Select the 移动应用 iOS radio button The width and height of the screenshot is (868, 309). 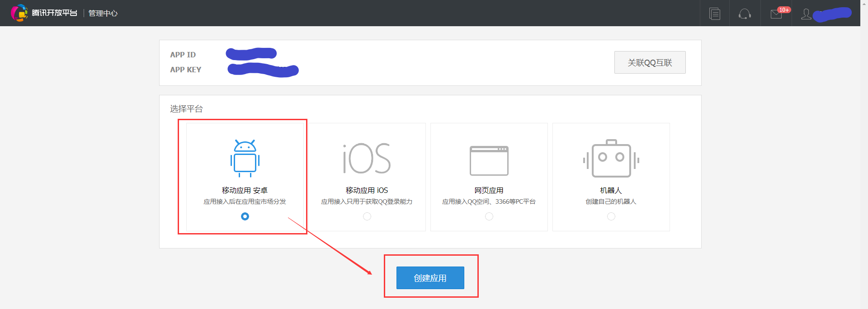[367, 216]
